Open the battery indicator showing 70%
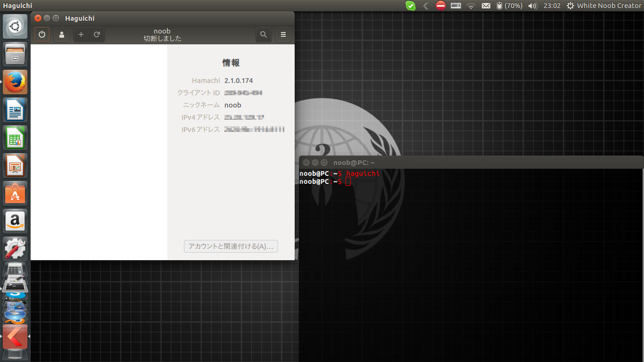The image size is (644, 362). [x=509, y=6]
